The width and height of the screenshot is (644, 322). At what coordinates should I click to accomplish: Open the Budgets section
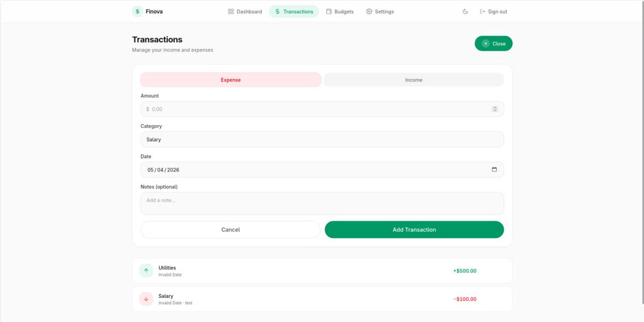tap(340, 11)
